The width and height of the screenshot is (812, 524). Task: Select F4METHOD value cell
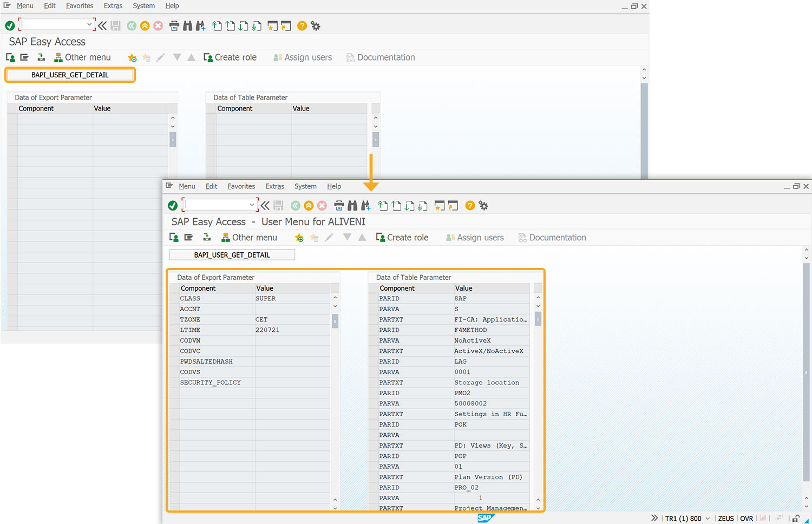click(492, 330)
